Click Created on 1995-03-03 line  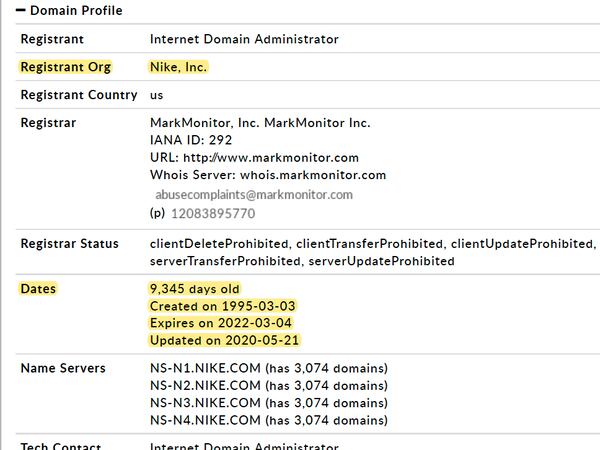[x=222, y=306]
